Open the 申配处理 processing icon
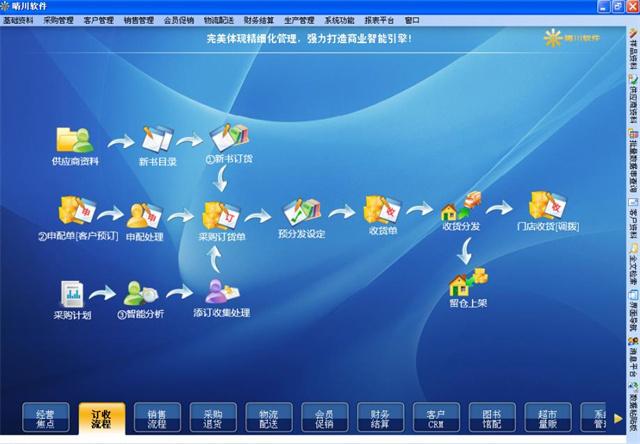640x444 pixels. [x=144, y=216]
